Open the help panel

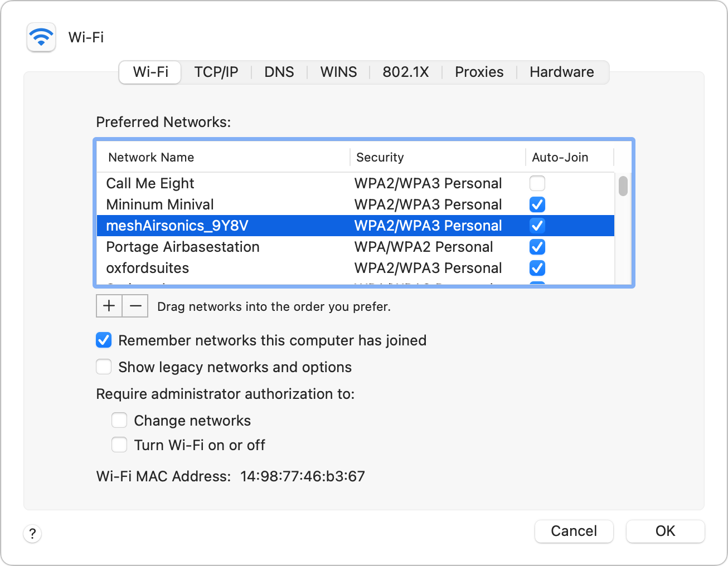pyautogui.click(x=32, y=534)
